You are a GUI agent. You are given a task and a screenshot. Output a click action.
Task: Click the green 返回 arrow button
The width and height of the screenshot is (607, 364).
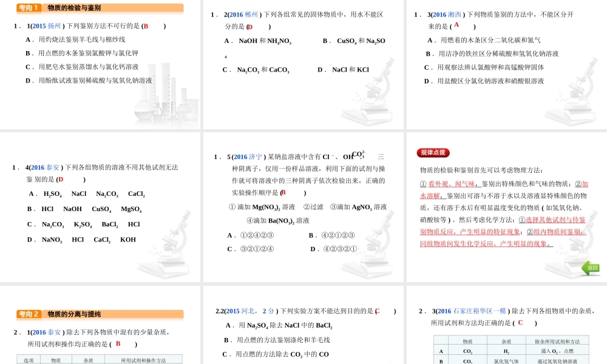(x=591, y=268)
